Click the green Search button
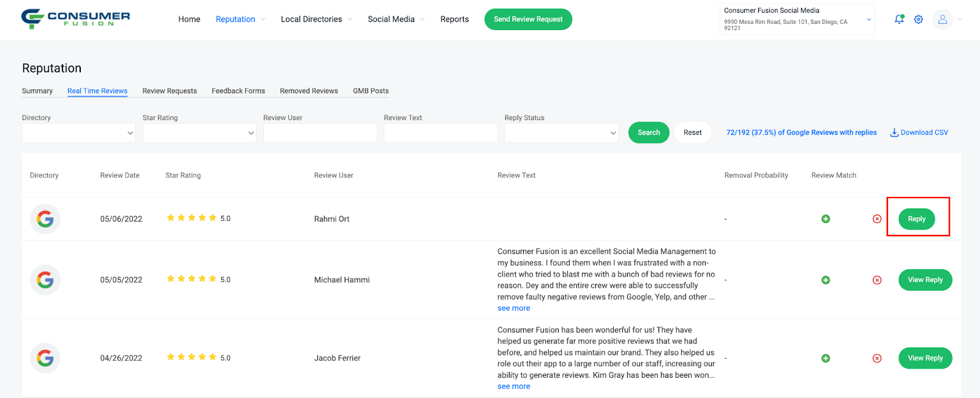 click(649, 132)
